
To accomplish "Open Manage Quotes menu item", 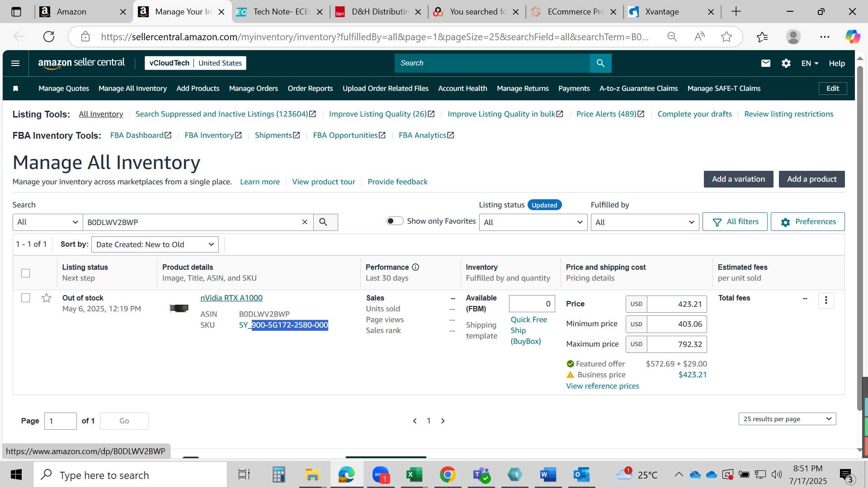I will coord(64,89).
